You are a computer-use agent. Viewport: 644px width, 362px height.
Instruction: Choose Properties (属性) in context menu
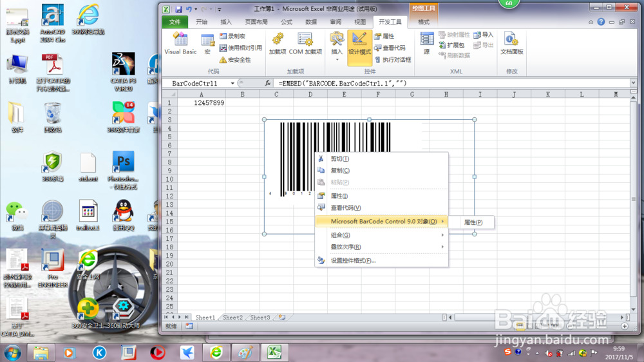pyautogui.click(x=381, y=196)
